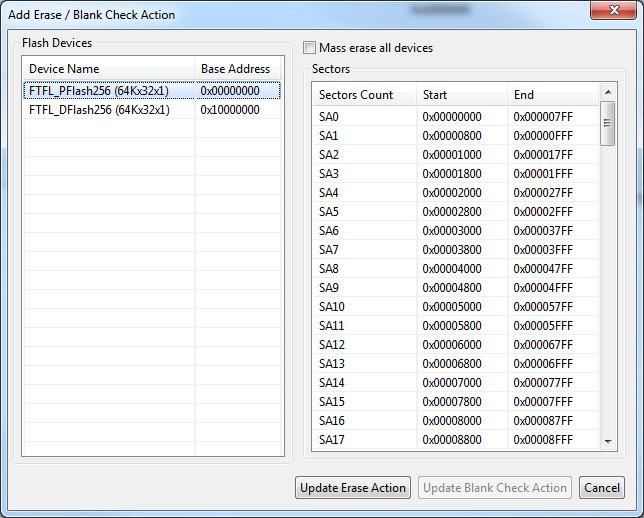The image size is (644, 518).
Task: Pick sector SA10 row
Action: coord(332,307)
